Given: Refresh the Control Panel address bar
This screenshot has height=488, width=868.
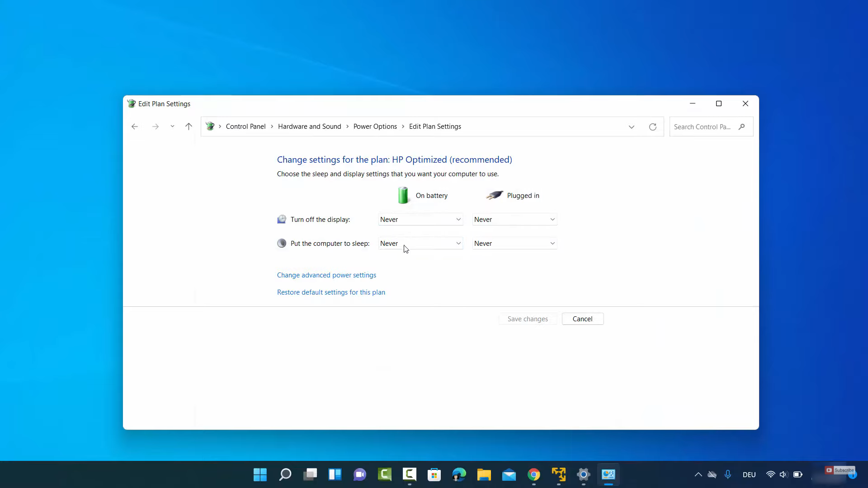Looking at the screenshot, I should point(652,127).
